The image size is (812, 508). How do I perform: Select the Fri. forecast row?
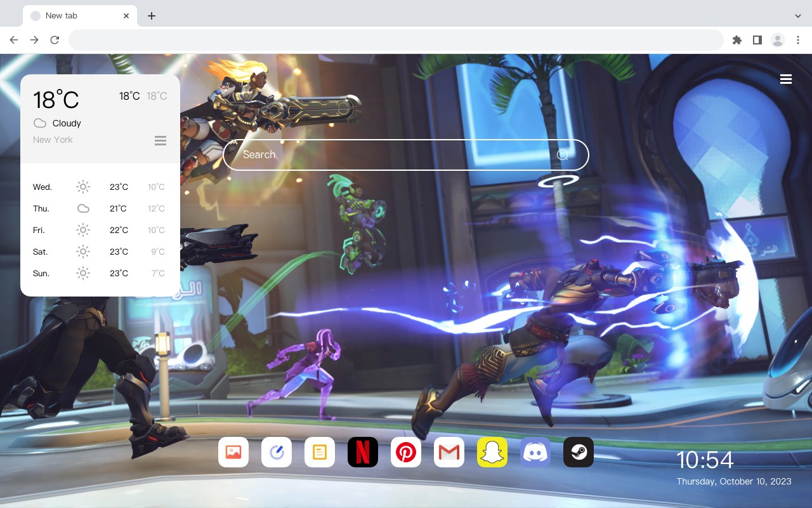click(100, 230)
